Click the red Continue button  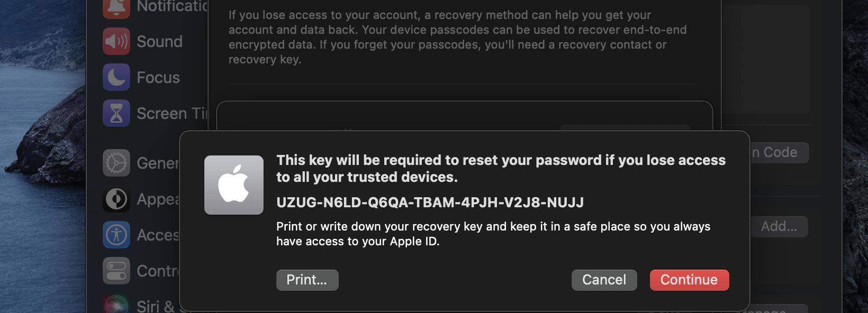pos(689,280)
